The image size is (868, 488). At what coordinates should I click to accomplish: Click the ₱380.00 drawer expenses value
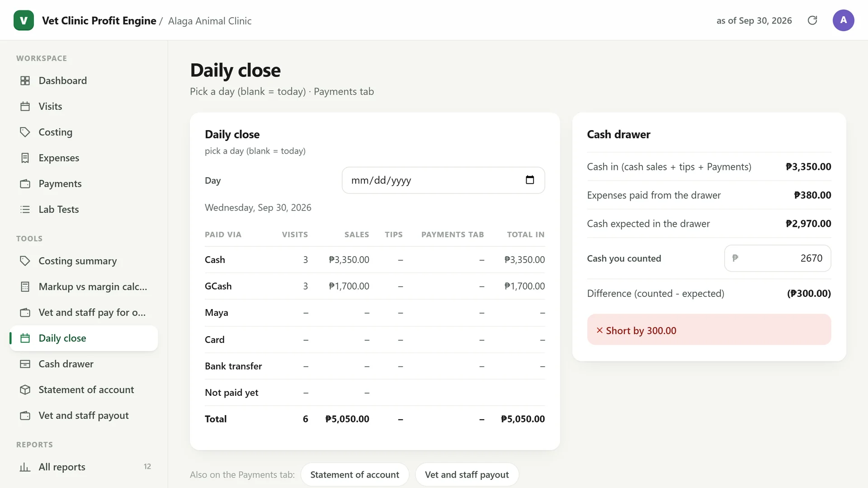812,195
